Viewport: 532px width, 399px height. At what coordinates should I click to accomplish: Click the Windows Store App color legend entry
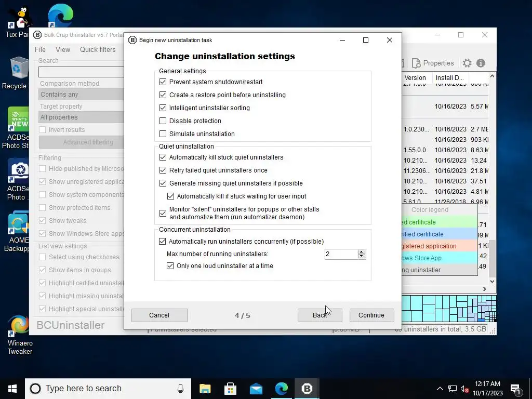[x=440, y=258]
